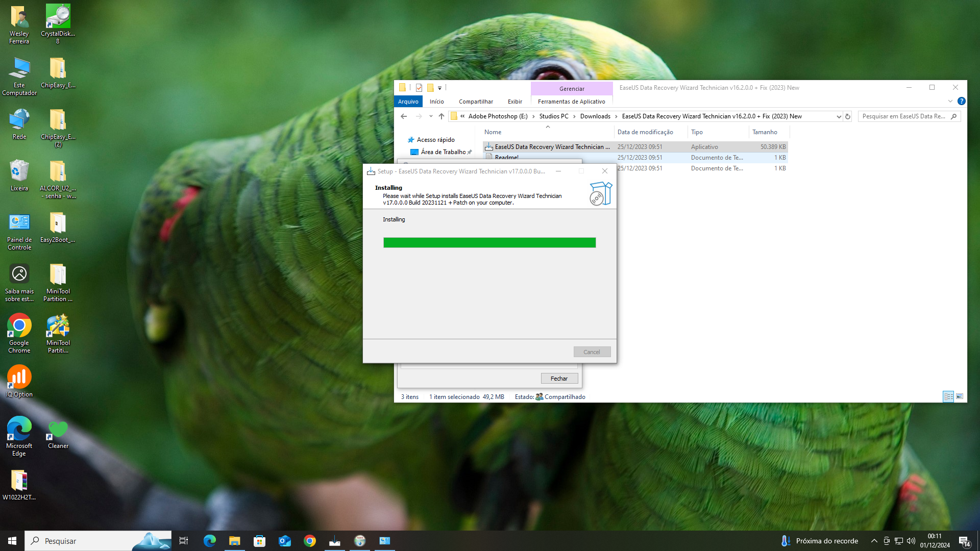Switch to details view toggle
The width and height of the screenshot is (980, 551).
point(948,396)
